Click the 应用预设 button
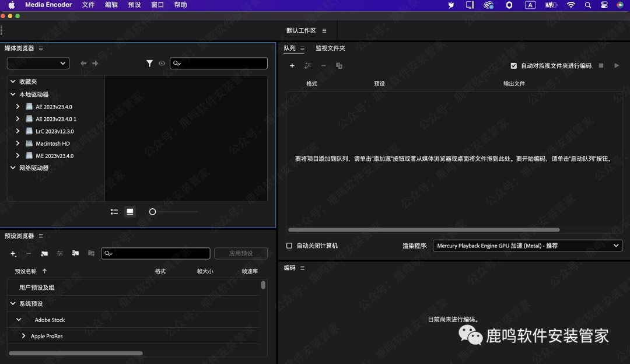 click(241, 253)
